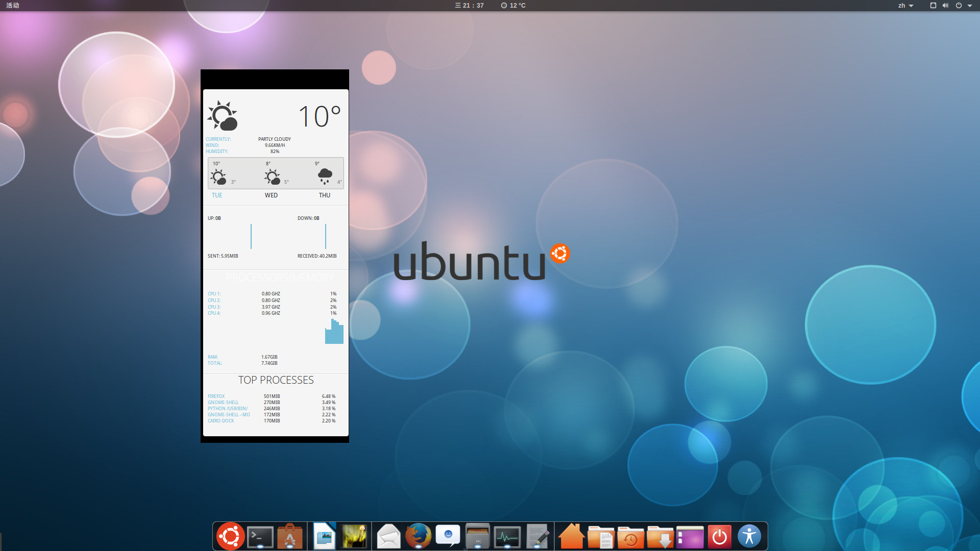Click the volume speaker icon in top bar
This screenshot has width=980, height=551.
click(x=945, y=6)
